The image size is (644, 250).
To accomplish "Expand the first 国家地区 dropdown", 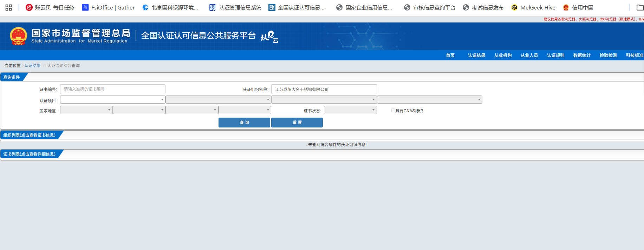I will click(x=86, y=110).
